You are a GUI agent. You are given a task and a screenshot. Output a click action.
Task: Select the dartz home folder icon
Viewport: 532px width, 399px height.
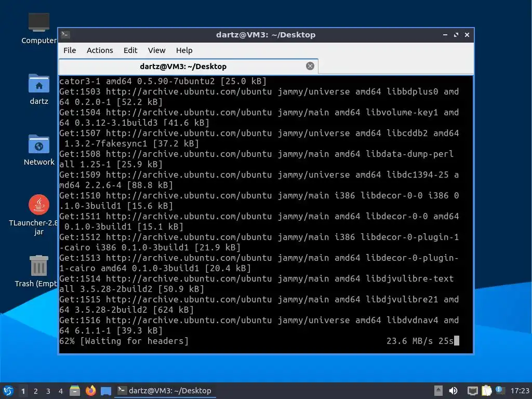[39, 89]
